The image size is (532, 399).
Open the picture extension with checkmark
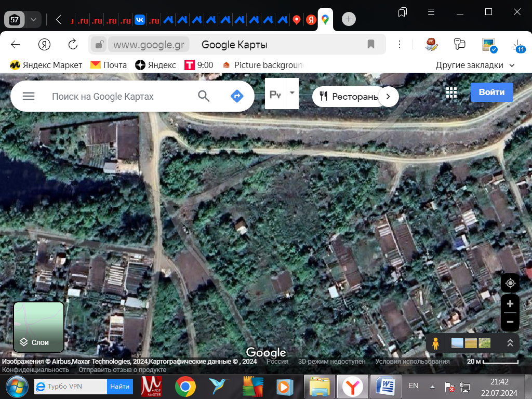point(489,45)
